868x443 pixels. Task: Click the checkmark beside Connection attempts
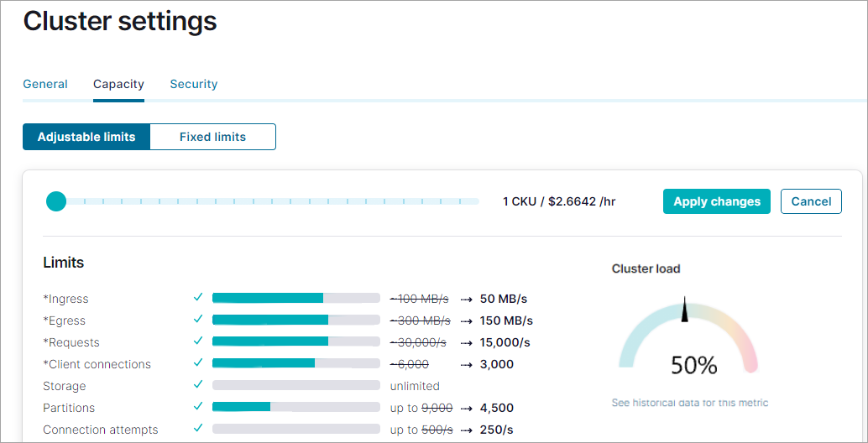pyautogui.click(x=198, y=429)
